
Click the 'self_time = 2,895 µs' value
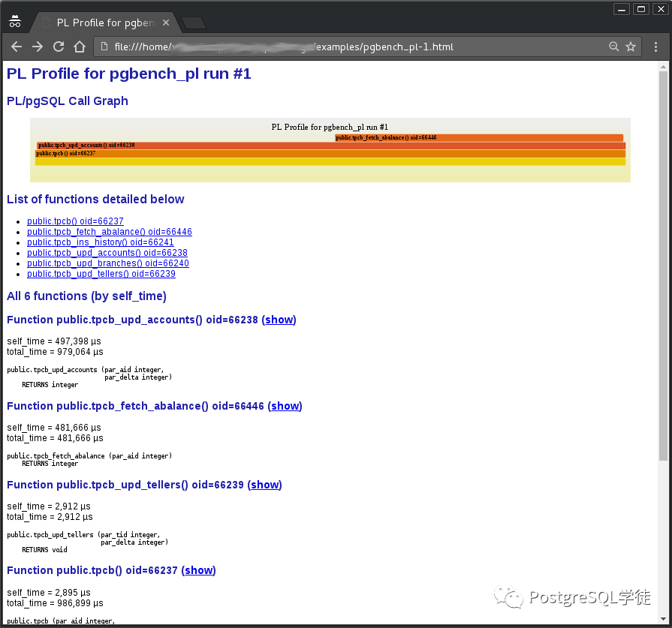(49, 593)
